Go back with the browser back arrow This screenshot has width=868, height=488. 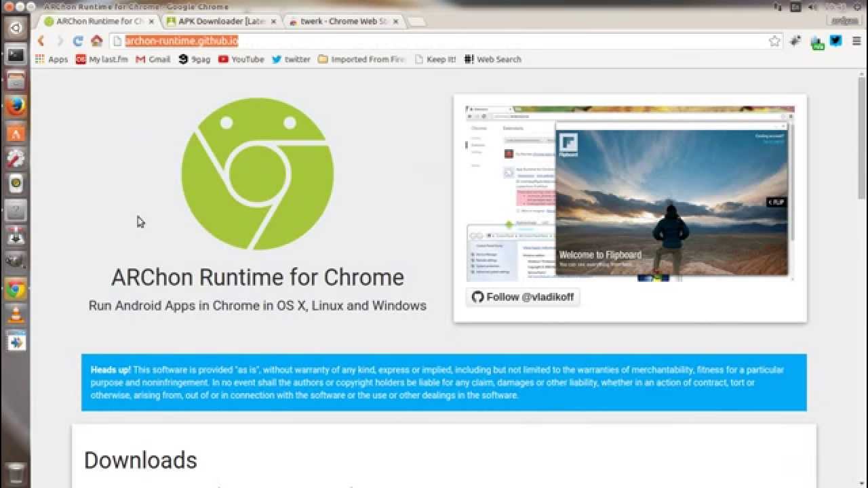(x=41, y=41)
